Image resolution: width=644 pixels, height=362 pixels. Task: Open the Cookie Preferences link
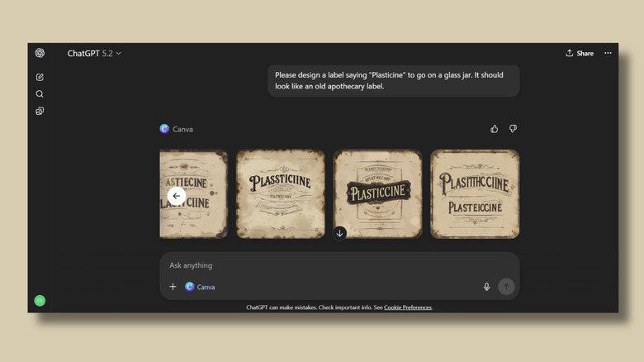(408, 307)
